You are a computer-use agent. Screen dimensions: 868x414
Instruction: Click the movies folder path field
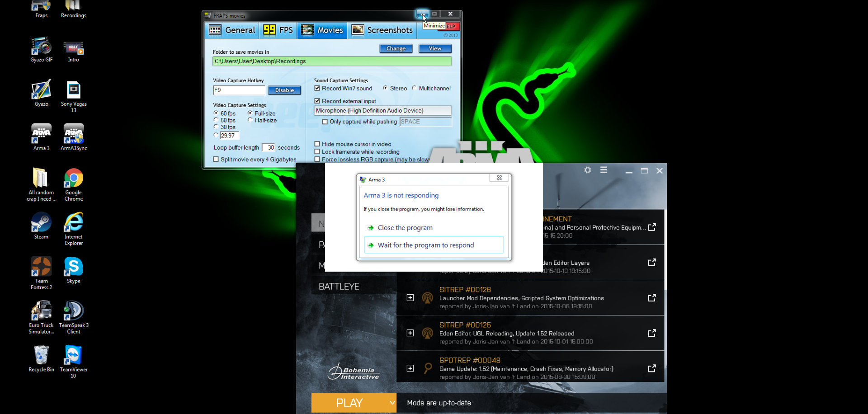click(x=332, y=61)
